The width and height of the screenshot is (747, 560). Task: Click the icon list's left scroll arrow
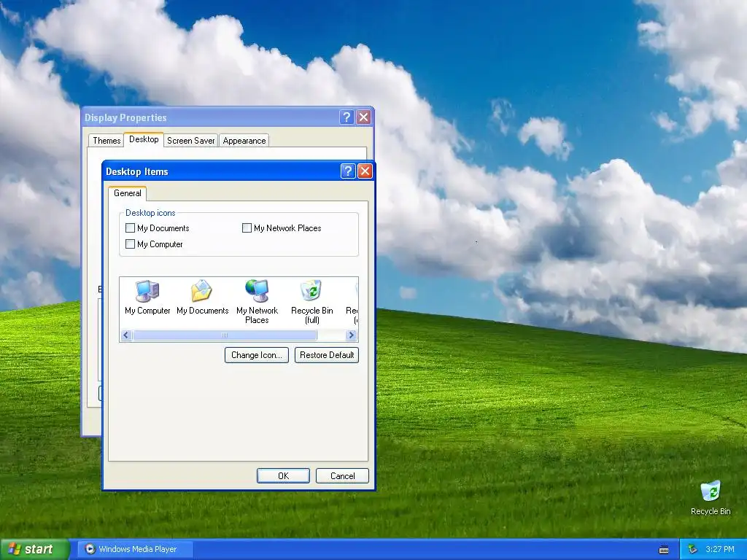[x=126, y=335]
